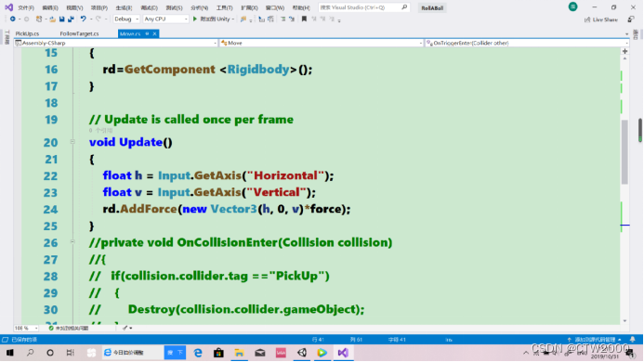Click the editor scroll up arrow
This screenshot has width=644, height=362.
tap(624, 59)
